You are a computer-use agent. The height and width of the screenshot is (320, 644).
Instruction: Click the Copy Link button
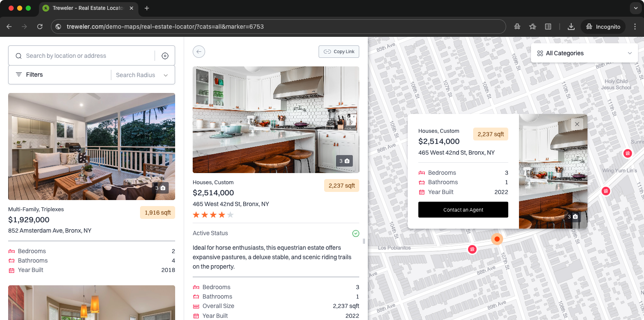pyautogui.click(x=339, y=51)
